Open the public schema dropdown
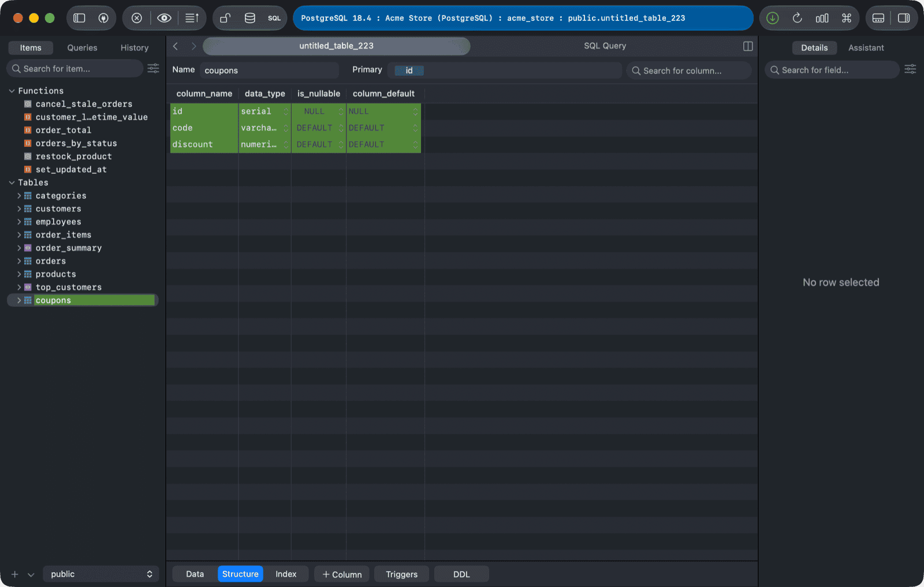Screen dimensions: 924x587 click(x=100, y=574)
